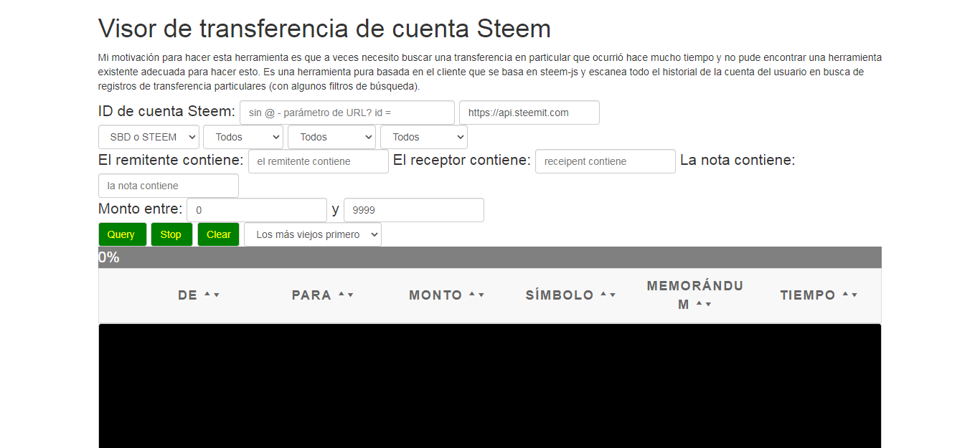The width and height of the screenshot is (980, 448).
Task: Click the 0% progress bar
Action: pyautogui.click(x=490, y=257)
